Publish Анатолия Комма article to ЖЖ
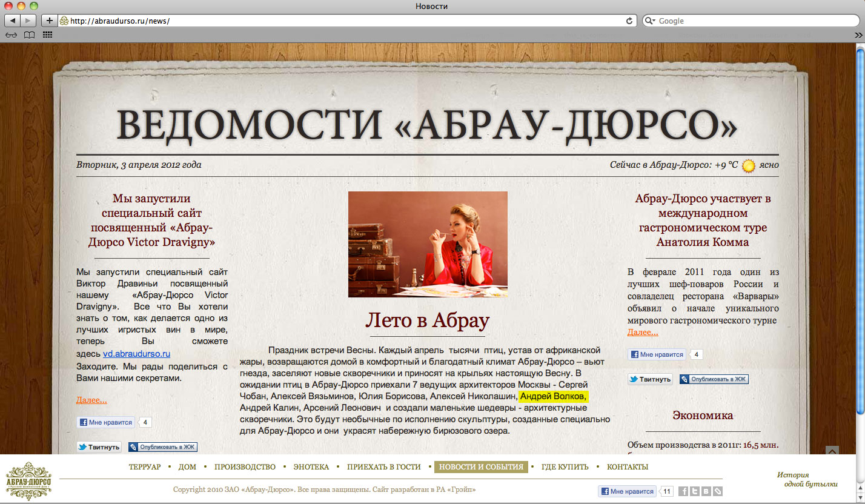The height and width of the screenshot is (504, 865). click(x=714, y=379)
